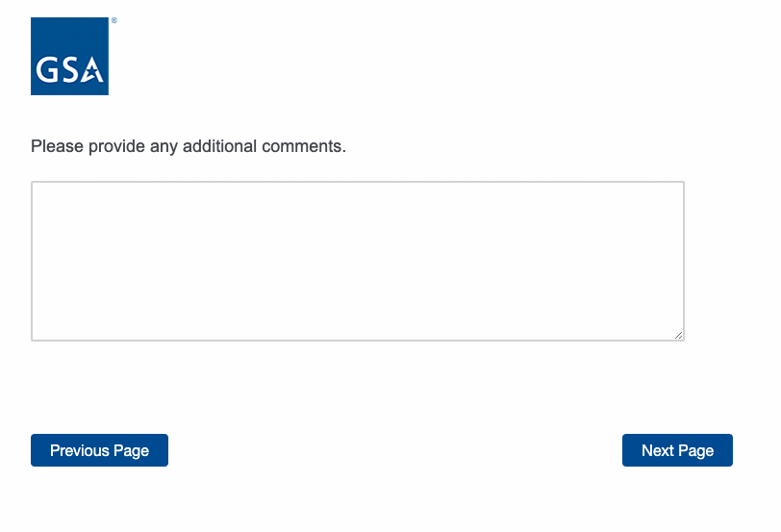The image size is (781, 532).
Task: Click the corner grip of the comment box
Action: [x=678, y=335]
